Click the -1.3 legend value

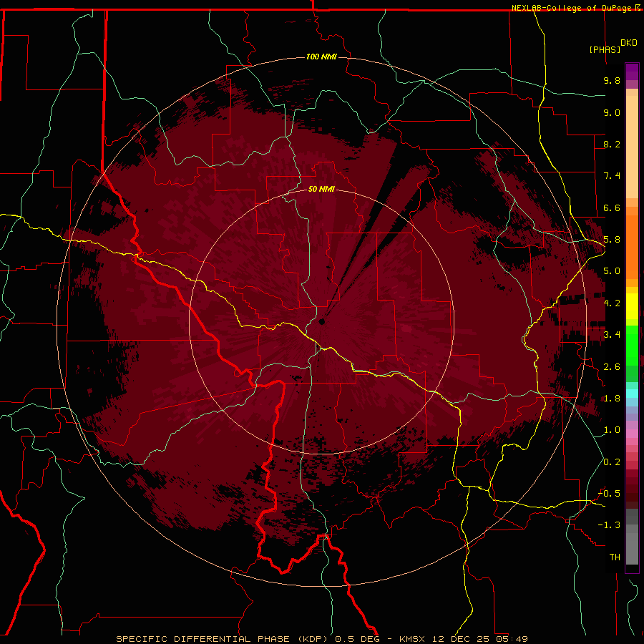click(x=609, y=525)
